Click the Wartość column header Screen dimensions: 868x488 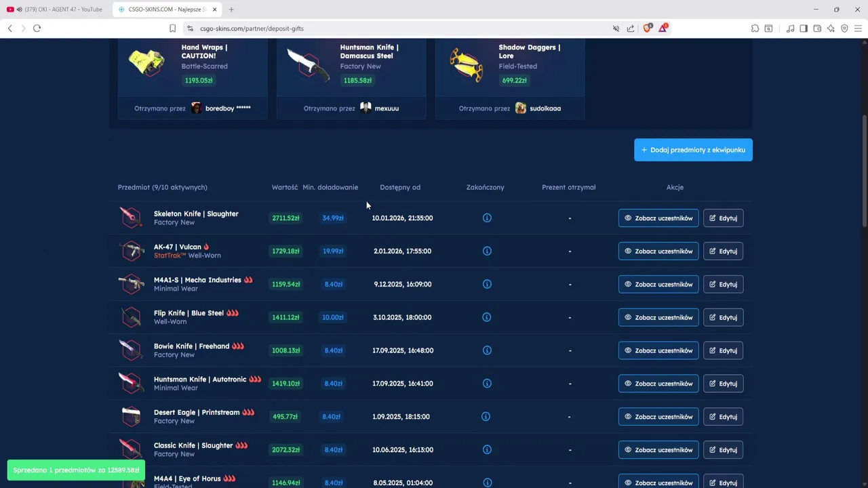(285, 187)
